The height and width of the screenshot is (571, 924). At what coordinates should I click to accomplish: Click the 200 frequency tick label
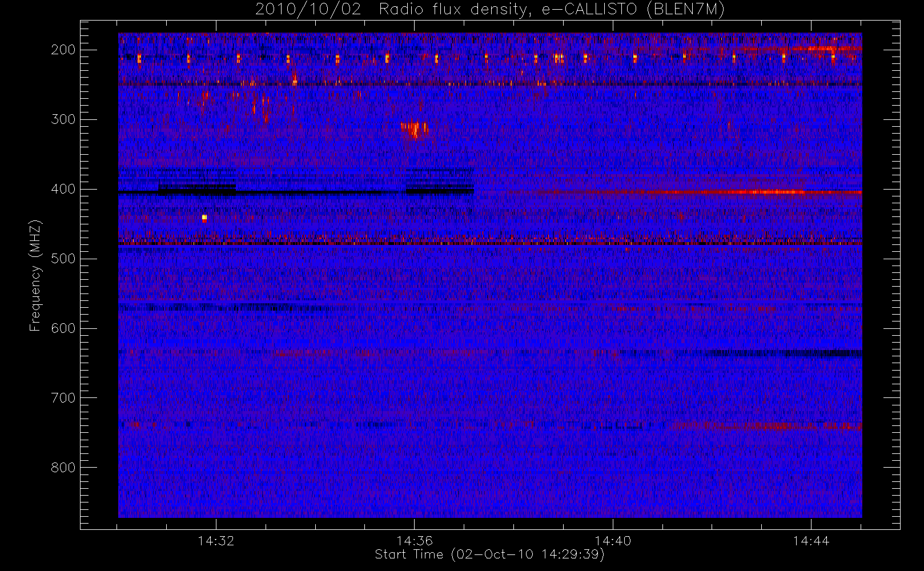[x=63, y=50]
